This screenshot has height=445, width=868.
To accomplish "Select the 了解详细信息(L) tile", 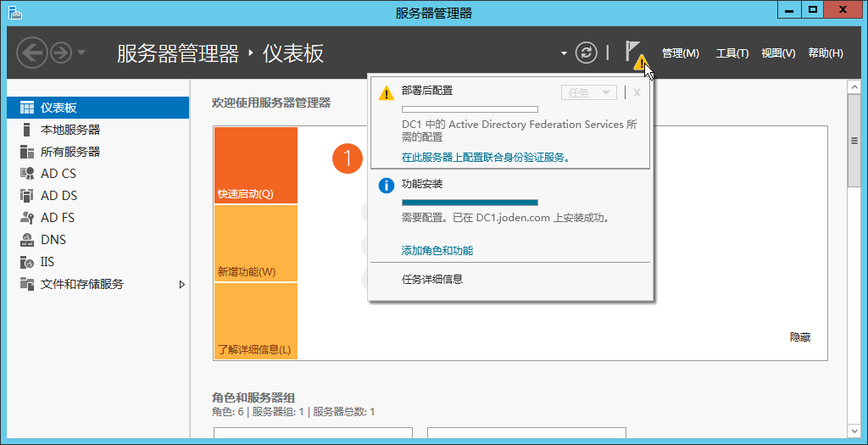I will coord(256,321).
